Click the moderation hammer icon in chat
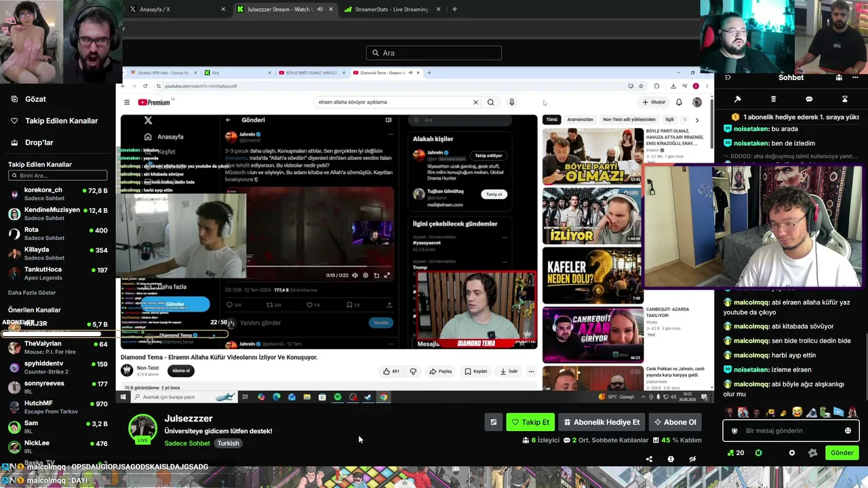Image resolution: width=868 pixels, height=488 pixels. 738,99
